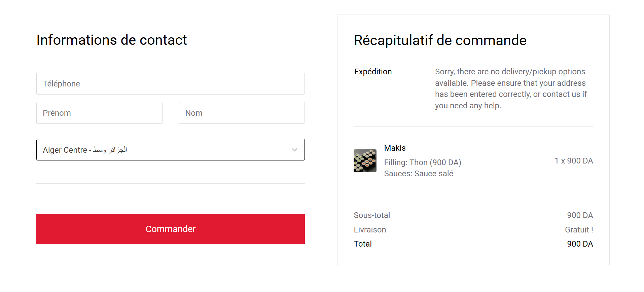Click the Total label

(x=363, y=244)
